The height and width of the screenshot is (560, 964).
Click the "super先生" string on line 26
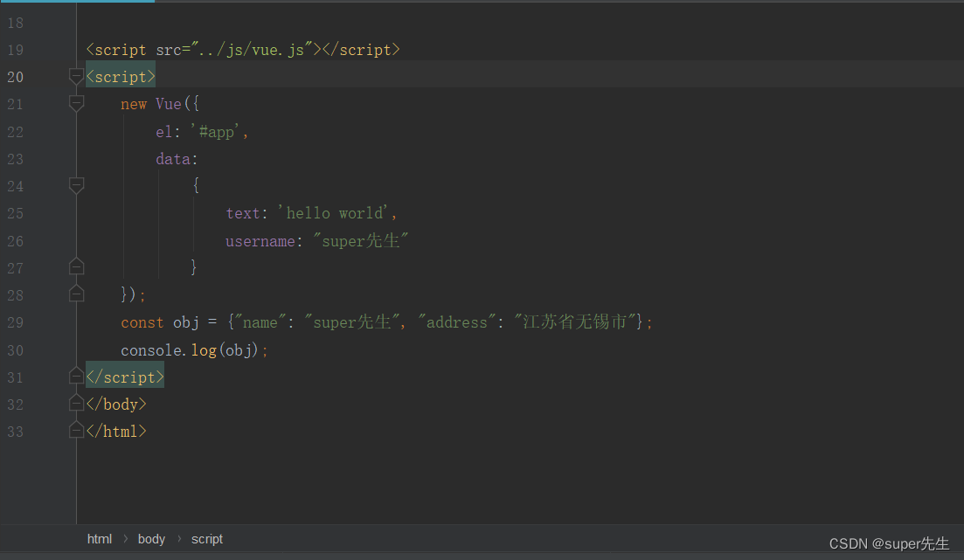[361, 240]
